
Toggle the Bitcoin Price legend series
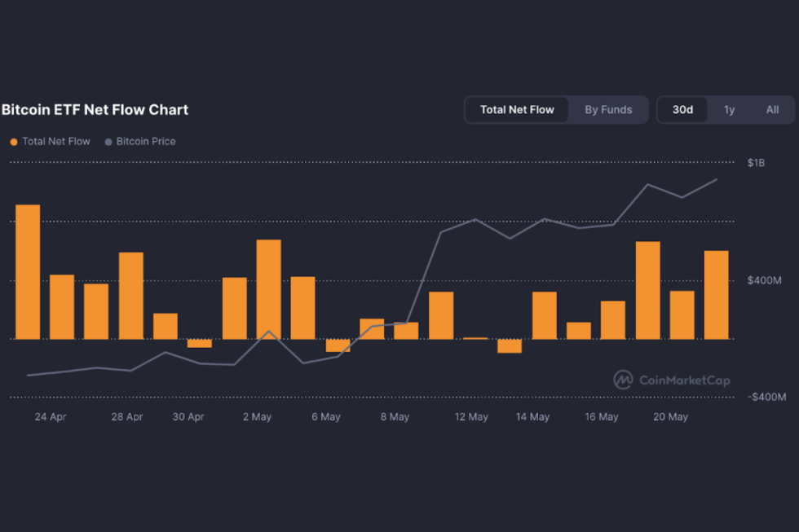(x=145, y=142)
